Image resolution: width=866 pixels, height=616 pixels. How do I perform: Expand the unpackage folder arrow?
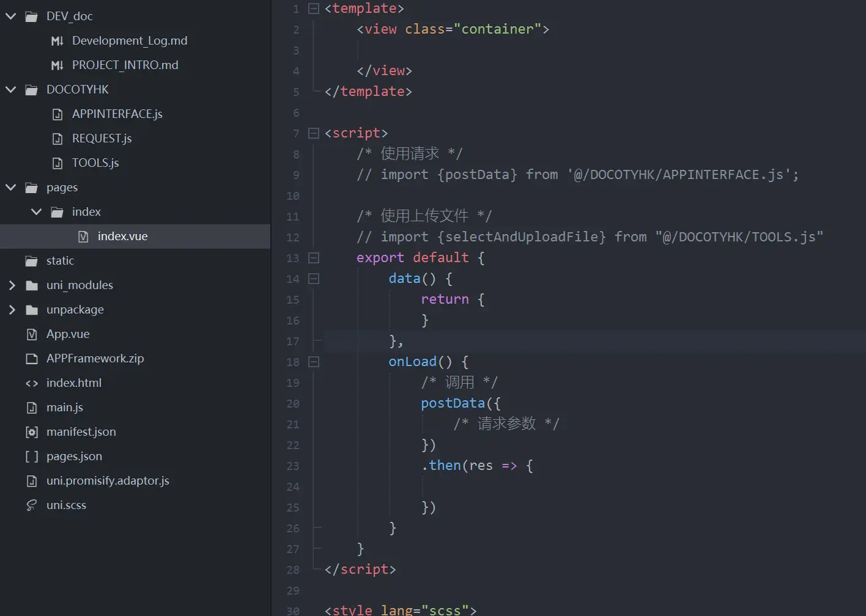(11, 310)
